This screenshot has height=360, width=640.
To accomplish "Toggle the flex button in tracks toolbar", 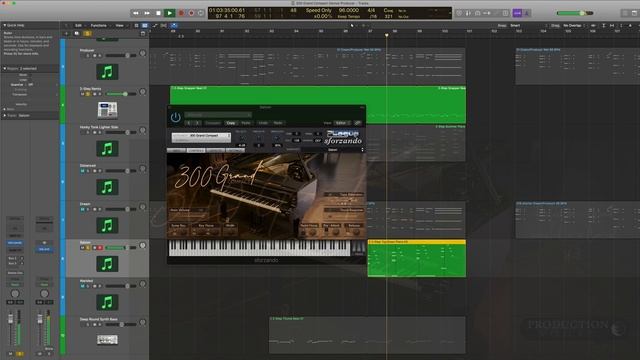I will [x=164, y=25].
